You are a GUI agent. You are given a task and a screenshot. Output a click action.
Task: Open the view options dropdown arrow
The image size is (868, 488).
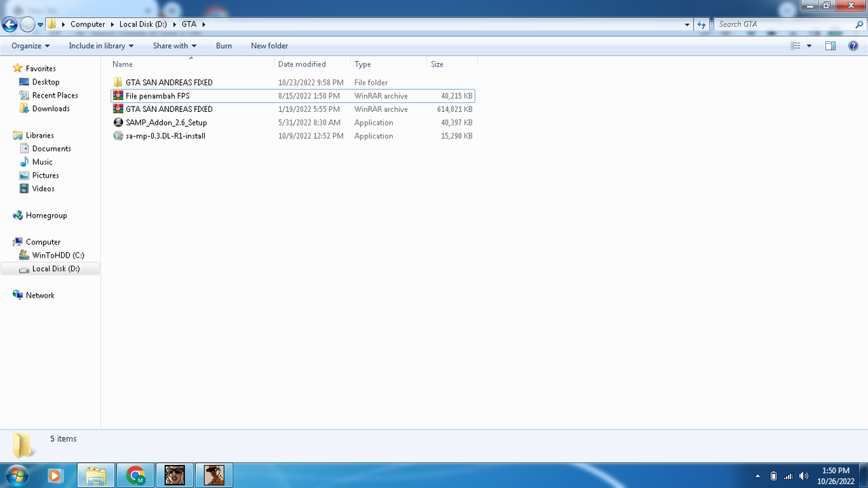[x=809, y=46]
